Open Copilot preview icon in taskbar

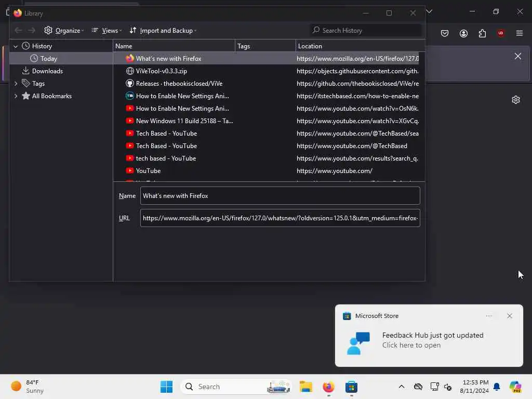[515, 387]
